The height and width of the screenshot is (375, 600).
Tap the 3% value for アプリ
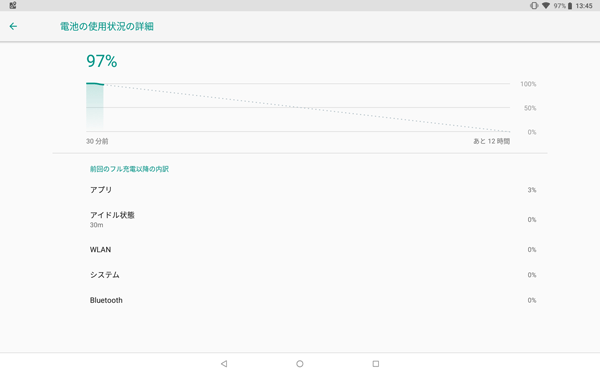(532, 190)
